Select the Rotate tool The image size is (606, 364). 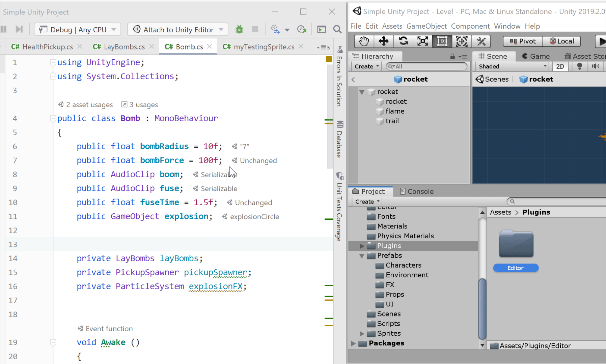point(403,41)
